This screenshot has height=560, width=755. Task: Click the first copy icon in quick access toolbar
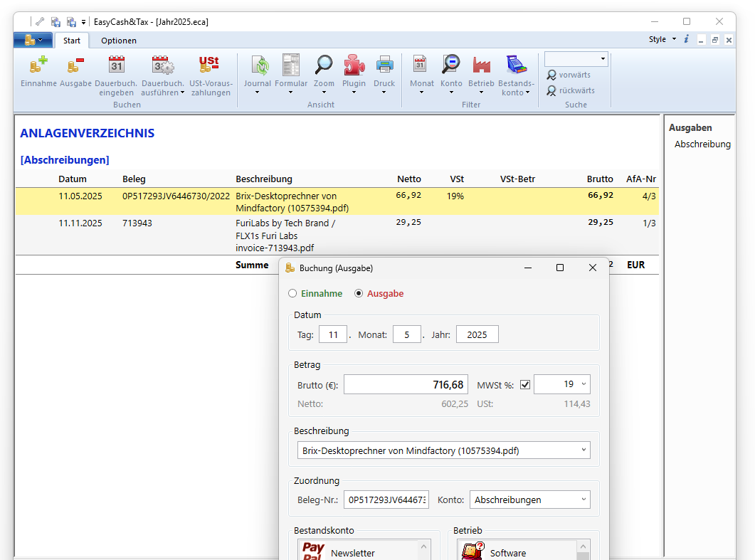(x=56, y=21)
